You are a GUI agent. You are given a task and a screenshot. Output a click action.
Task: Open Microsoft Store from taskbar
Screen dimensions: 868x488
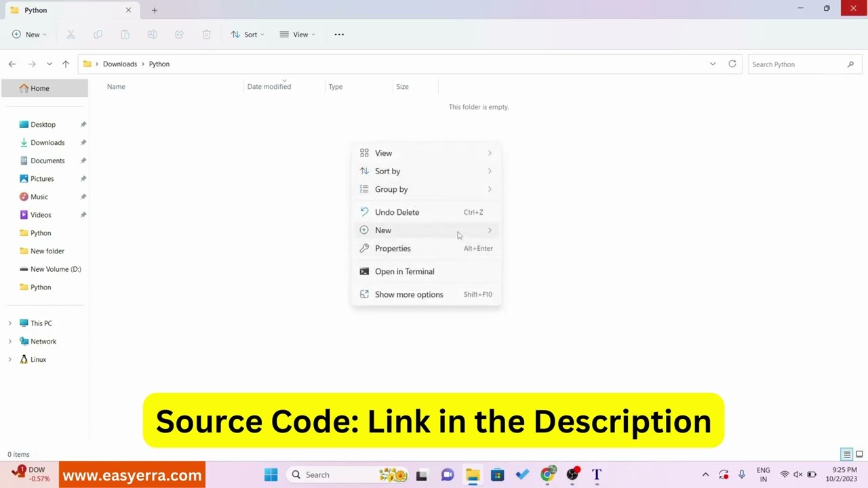pos(497,474)
